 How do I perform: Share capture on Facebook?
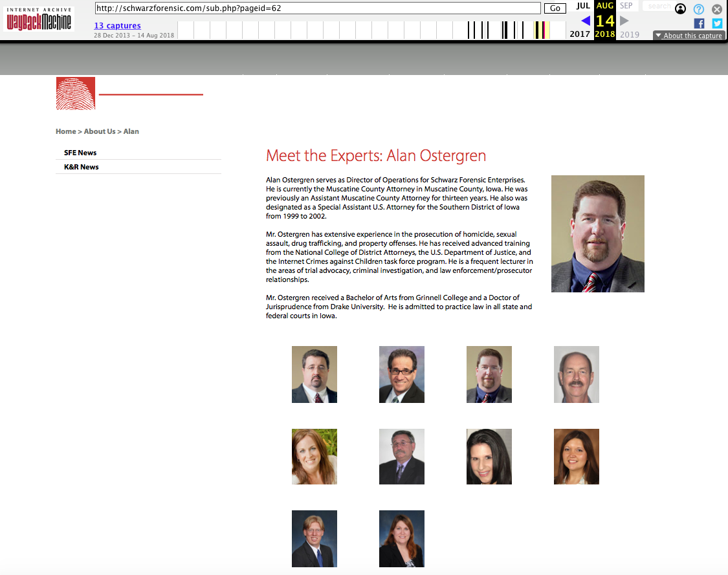(x=699, y=23)
